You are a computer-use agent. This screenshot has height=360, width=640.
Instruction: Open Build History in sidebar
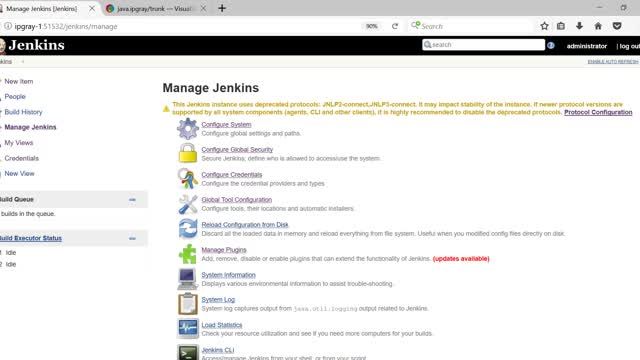23,112
